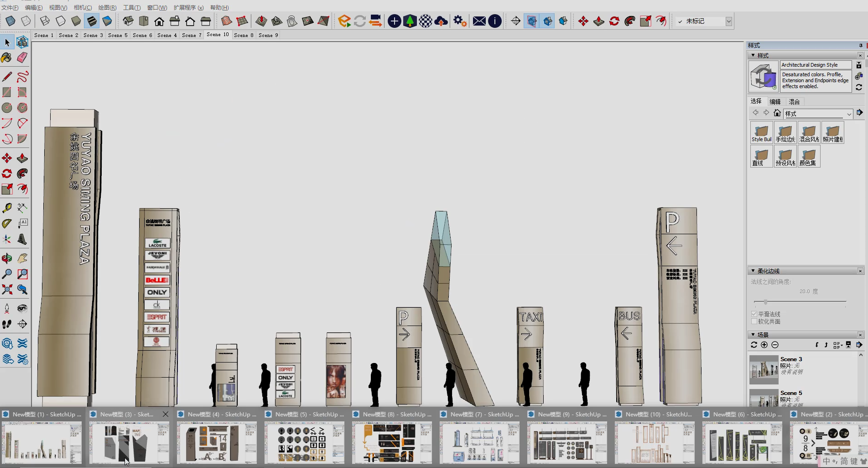Click the dark blue info icon
Viewport: 868px width, 468px height.
(495, 21)
